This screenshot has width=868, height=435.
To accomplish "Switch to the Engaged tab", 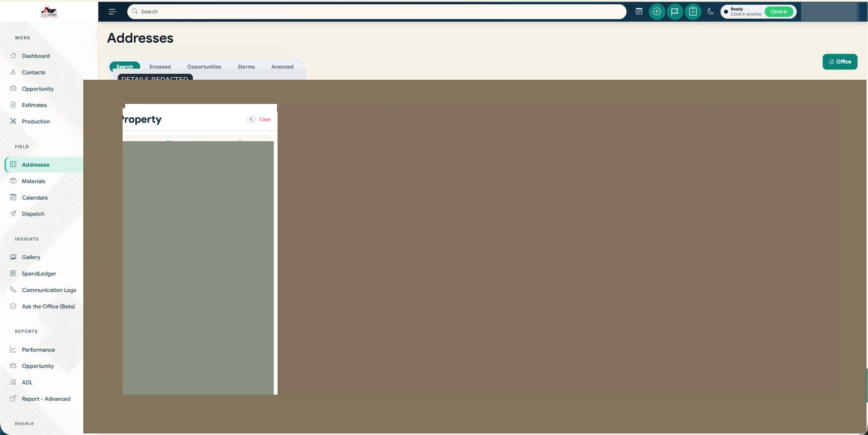I will click(x=160, y=67).
